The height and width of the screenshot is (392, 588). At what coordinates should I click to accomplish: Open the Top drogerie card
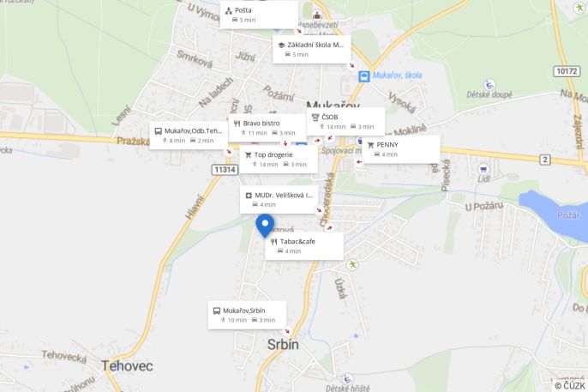click(x=279, y=160)
